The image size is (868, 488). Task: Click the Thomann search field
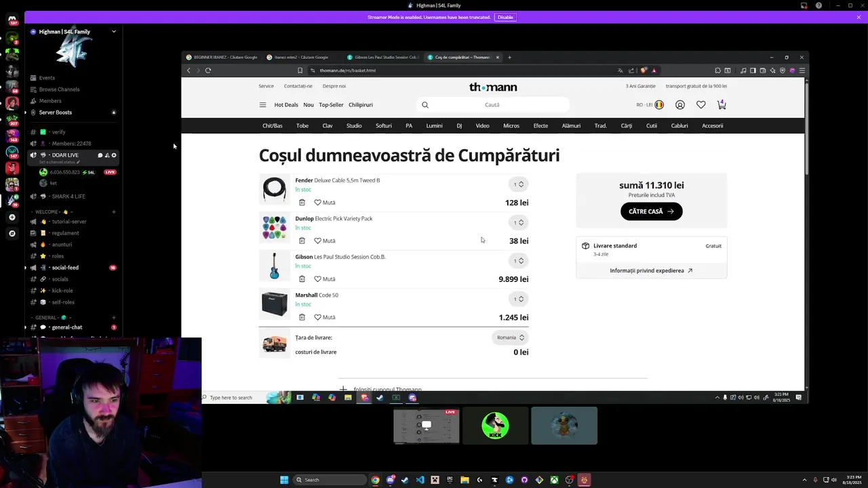pos(492,105)
